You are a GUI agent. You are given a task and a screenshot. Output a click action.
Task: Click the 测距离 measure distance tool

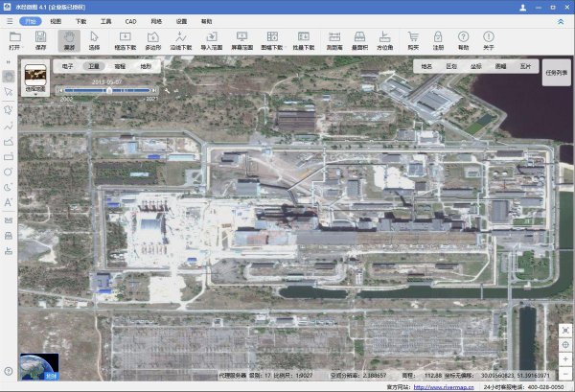334,39
